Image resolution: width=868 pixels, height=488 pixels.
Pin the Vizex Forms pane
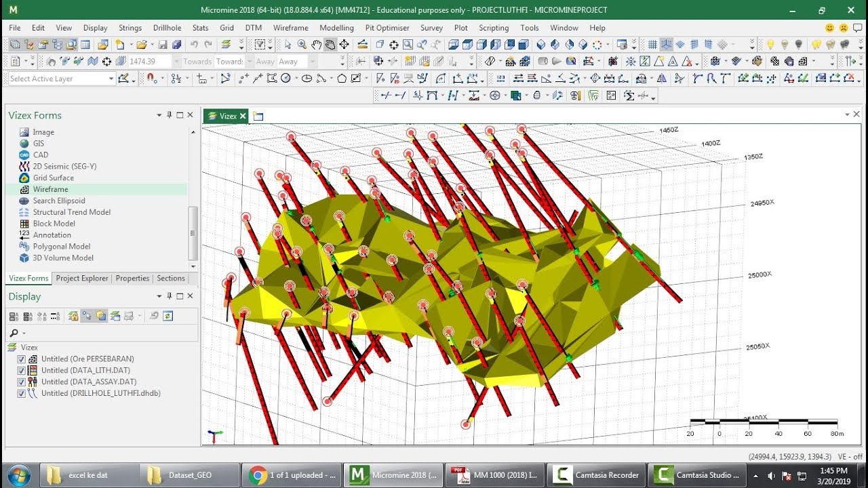pyautogui.click(x=170, y=115)
